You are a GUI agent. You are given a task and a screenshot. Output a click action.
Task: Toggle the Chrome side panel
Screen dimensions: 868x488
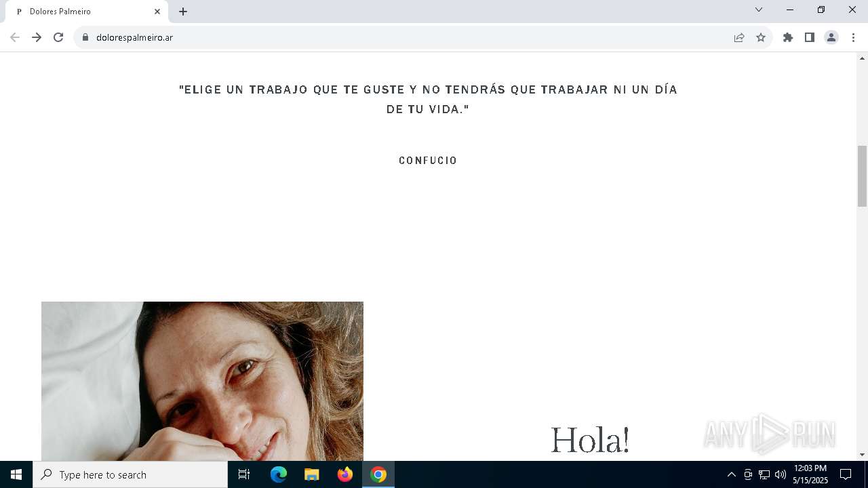coord(810,37)
